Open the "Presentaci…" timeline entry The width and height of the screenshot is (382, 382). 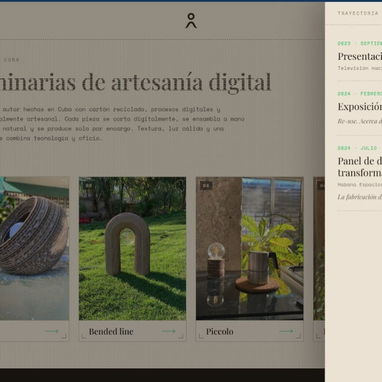(360, 56)
